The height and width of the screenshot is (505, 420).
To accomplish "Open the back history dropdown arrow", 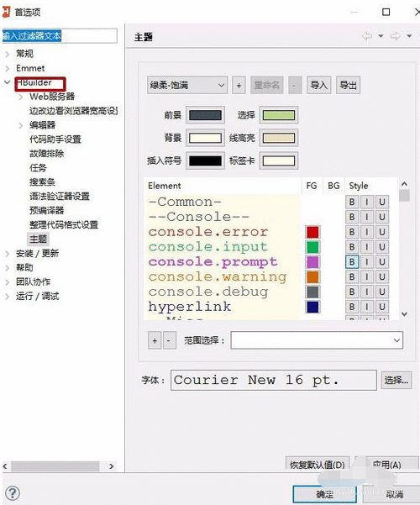I will [381, 36].
